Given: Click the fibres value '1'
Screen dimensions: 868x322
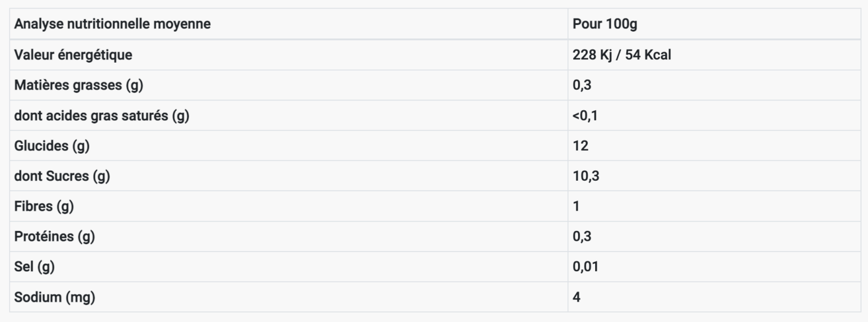Looking at the screenshot, I should pyautogui.click(x=576, y=206).
